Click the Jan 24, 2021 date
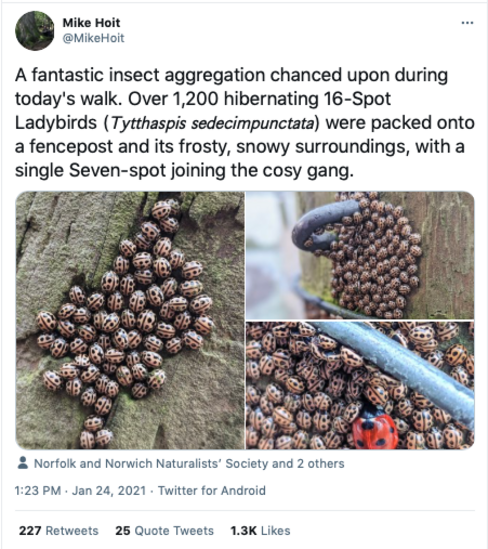Viewport: 488px width, 549px height. point(109,490)
